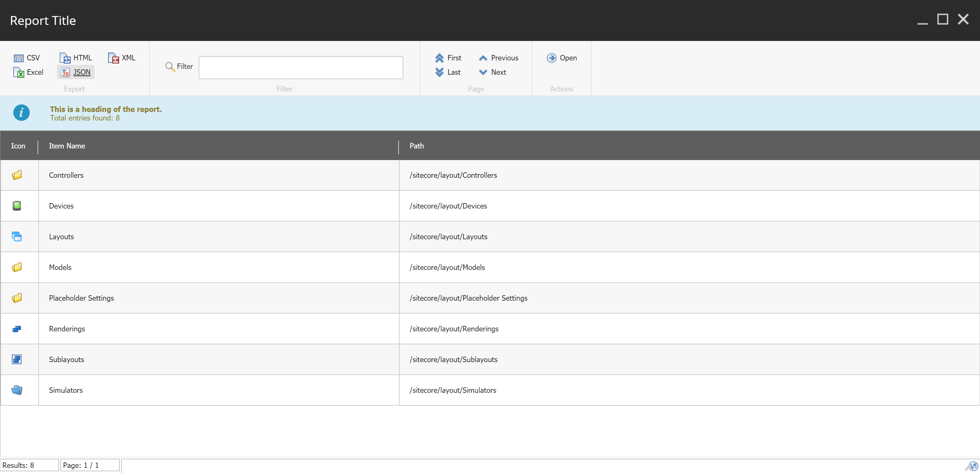This screenshot has width=980, height=473.
Task: Select the Simulators item name cell
Action: click(x=219, y=390)
